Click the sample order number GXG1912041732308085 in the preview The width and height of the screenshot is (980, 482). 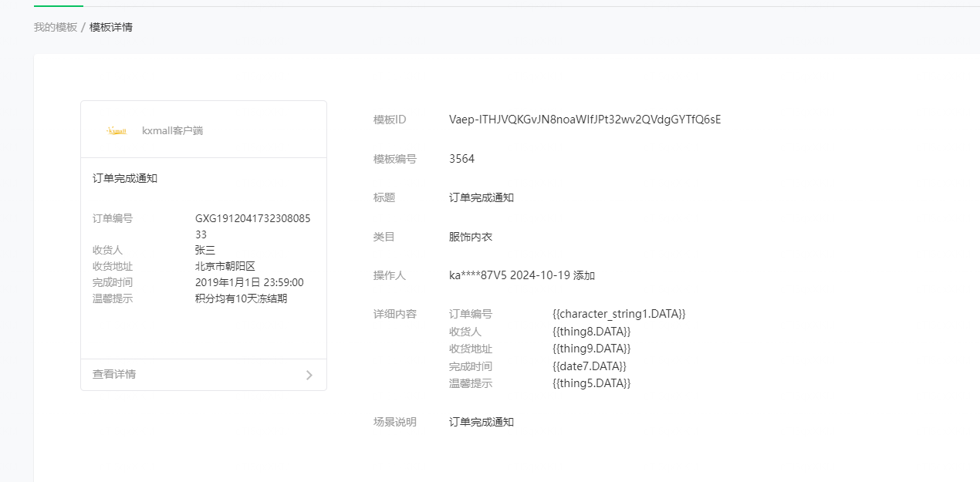pyautogui.click(x=252, y=218)
